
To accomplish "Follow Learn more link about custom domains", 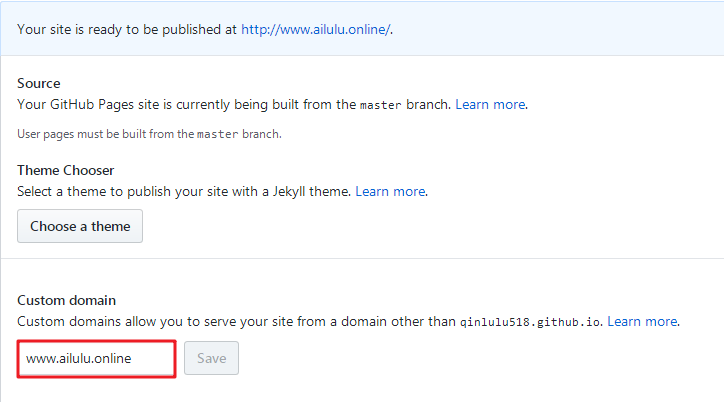I will coord(642,321).
